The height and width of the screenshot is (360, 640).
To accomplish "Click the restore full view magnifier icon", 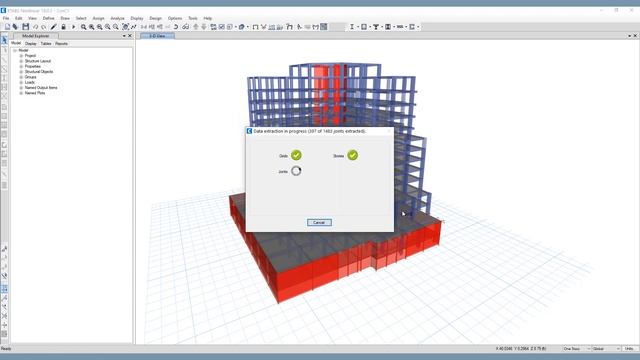I will (91, 27).
